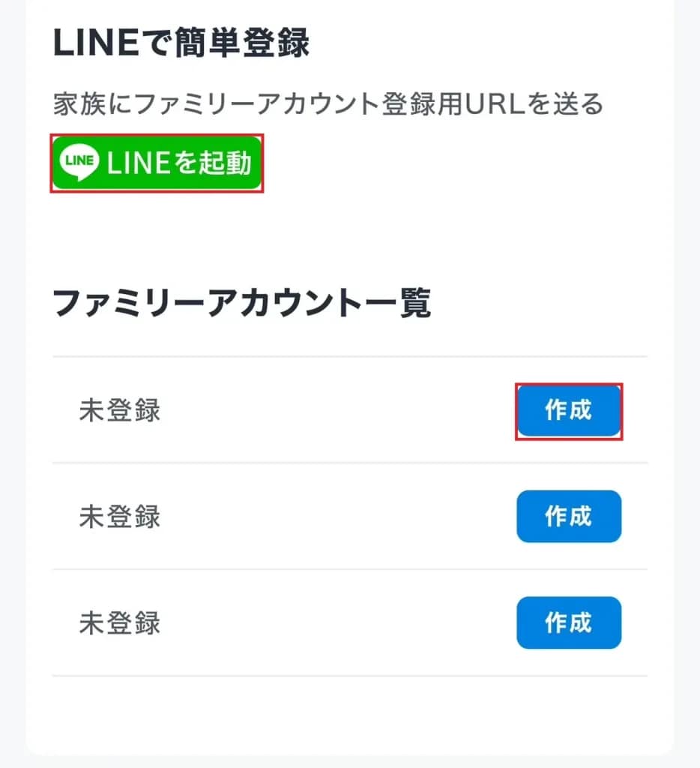This screenshot has width=700, height=768.
Task: Click the divider line above the first 未登録 row
Action: pos(349,357)
